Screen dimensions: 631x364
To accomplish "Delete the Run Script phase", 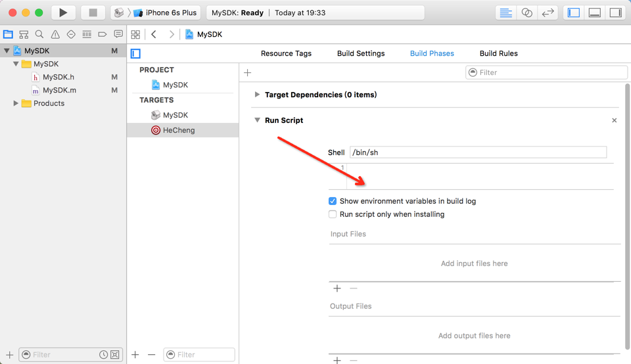I will pos(614,120).
